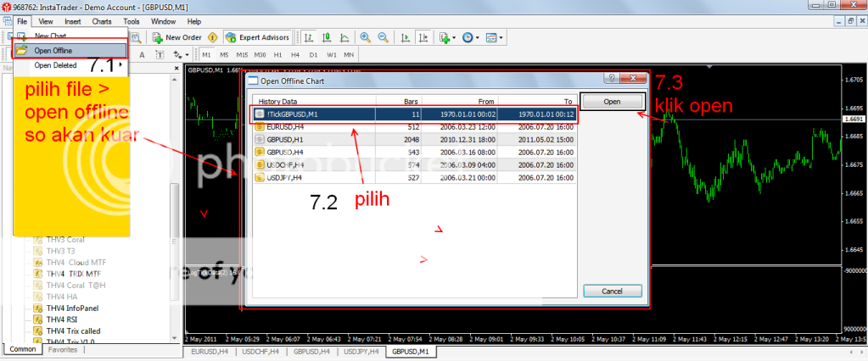Open the Charts menu
Image resolution: width=868 pixels, height=361 pixels.
101,20
